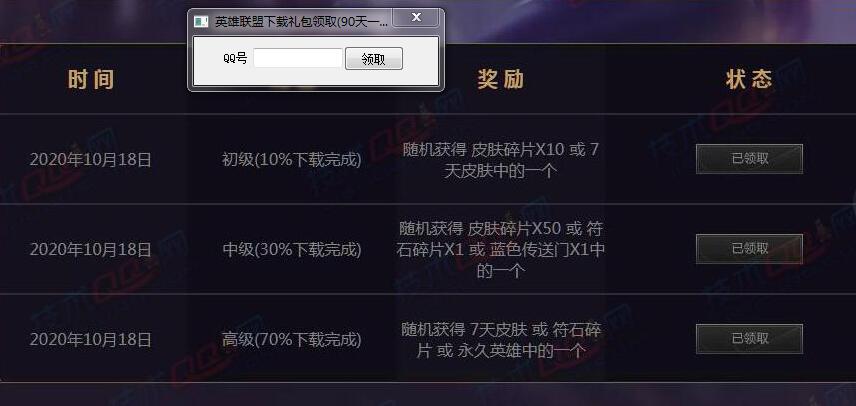Screen dimensions: 856x406
Task: Click the 奖励 column header
Action: pyautogui.click(x=501, y=79)
